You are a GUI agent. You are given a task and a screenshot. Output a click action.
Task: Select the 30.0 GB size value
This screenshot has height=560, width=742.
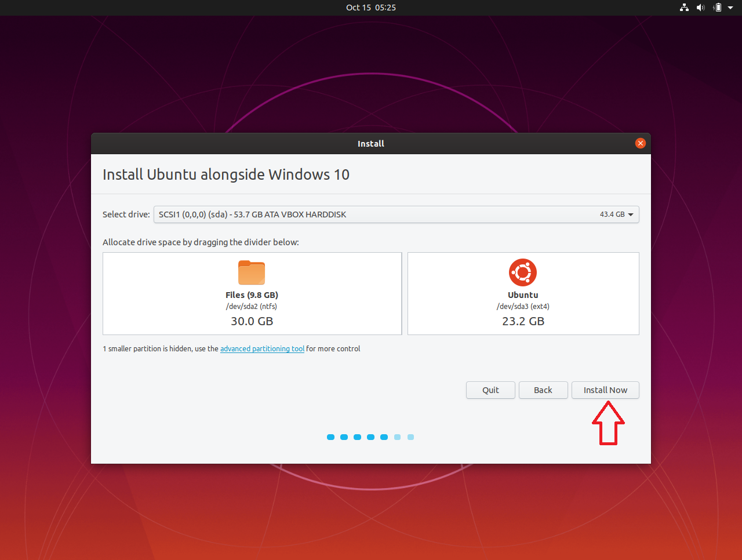252,321
